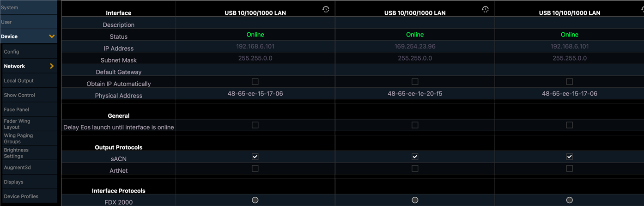Go to Local Output settings
The width and height of the screenshot is (644, 206).
(x=19, y=81)
